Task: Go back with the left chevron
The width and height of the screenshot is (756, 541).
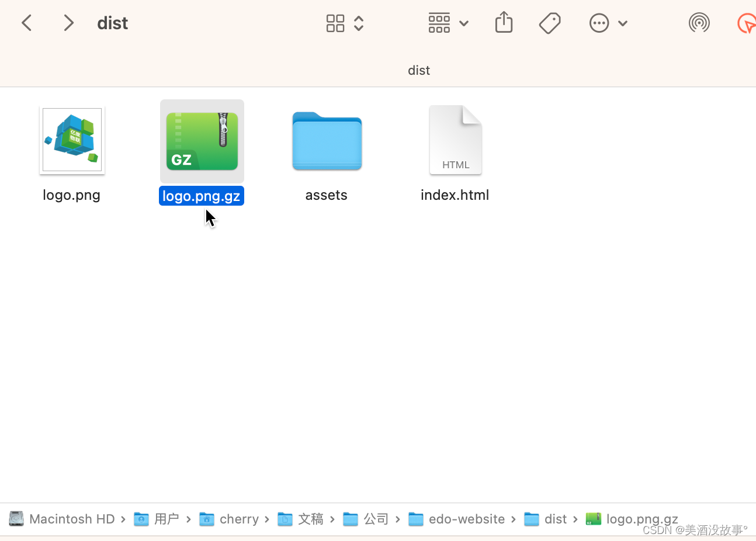Action: 26,23
